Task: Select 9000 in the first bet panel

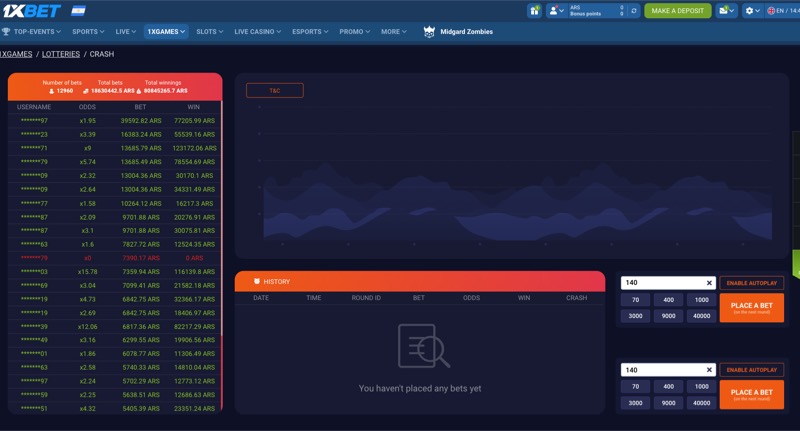Action: (668, 316)
